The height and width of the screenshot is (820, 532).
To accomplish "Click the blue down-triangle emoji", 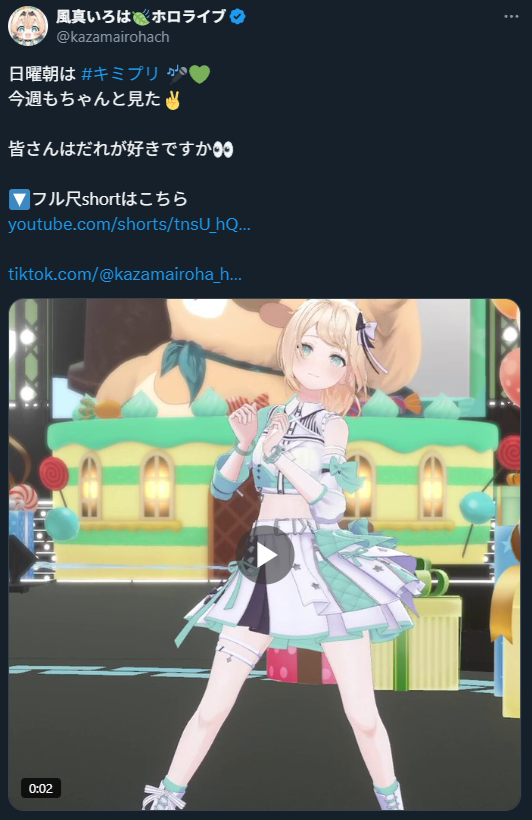I will 19,199.
